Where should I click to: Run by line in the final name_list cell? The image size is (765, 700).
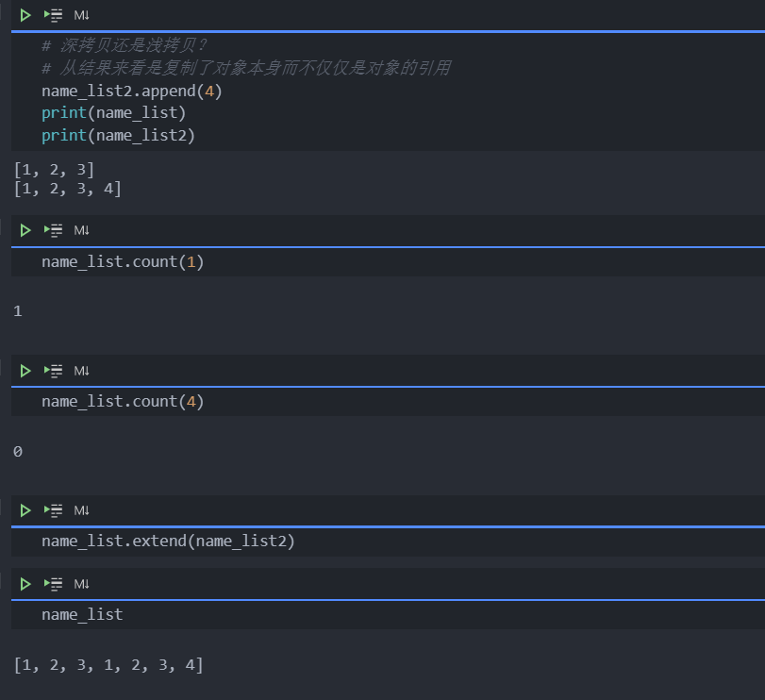(x=55, y=584)
